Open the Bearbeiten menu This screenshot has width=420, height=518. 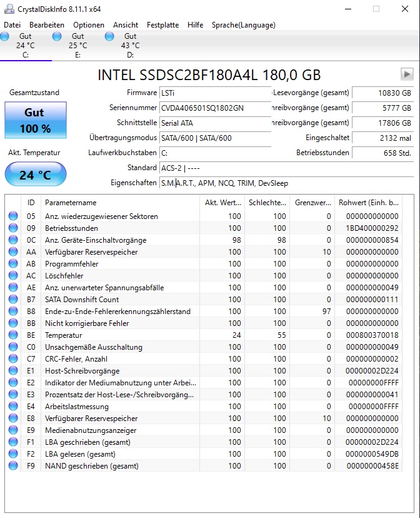[x=46, y=25]
